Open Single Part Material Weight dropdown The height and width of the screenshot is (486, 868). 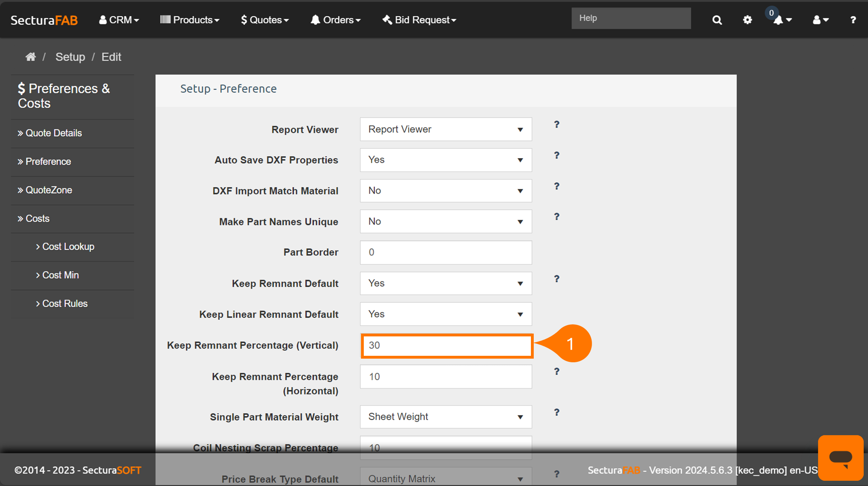446,417
